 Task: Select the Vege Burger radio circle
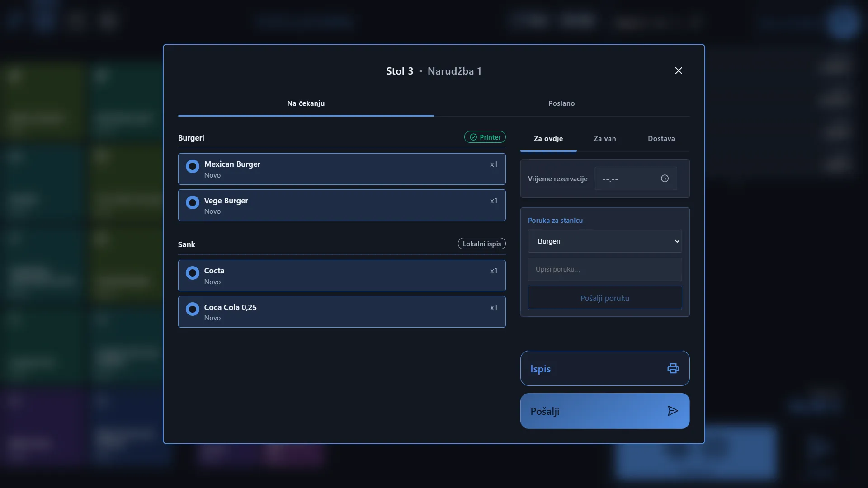pyautogui.click(x=193, y=202)
